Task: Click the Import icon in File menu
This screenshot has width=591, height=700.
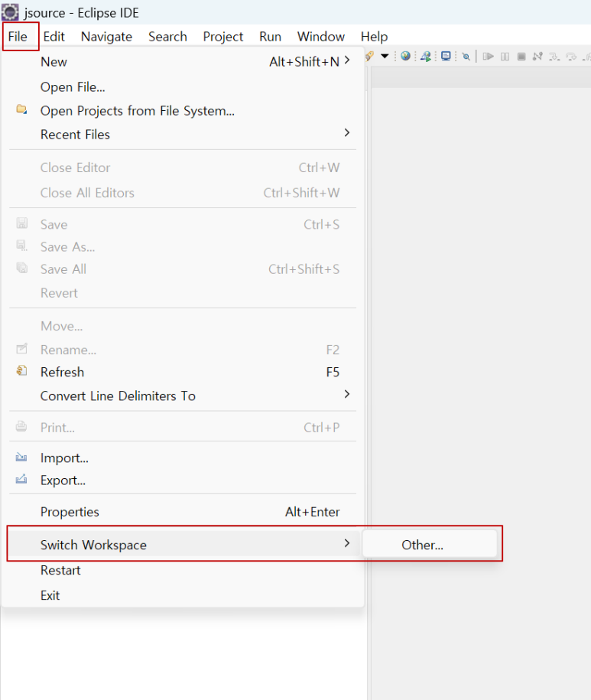Action: click(21, 457)
